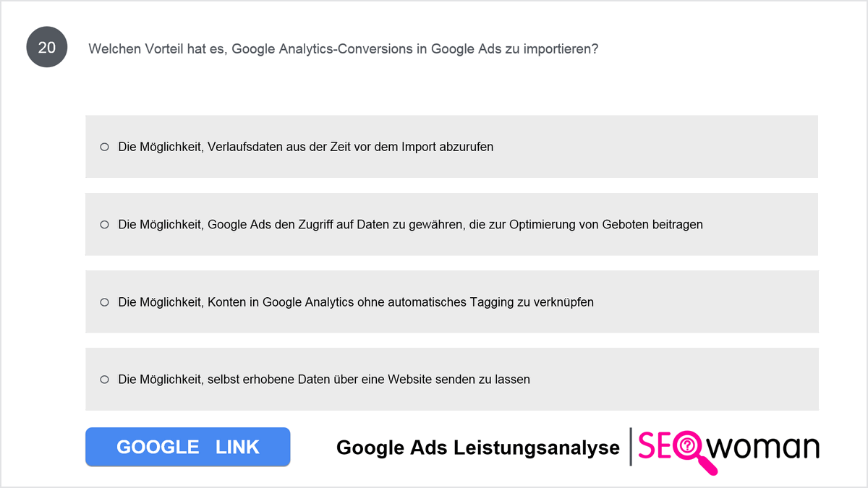The image size is (868, 488).
Task: Click the word 'LINK' on the blue button
Action: pos(237,447)
